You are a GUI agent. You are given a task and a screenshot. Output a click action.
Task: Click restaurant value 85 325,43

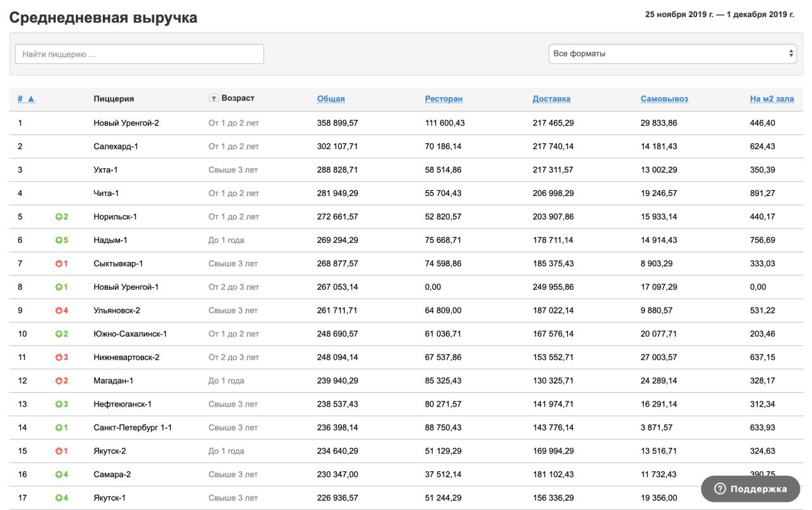click(x=443, y=381)
